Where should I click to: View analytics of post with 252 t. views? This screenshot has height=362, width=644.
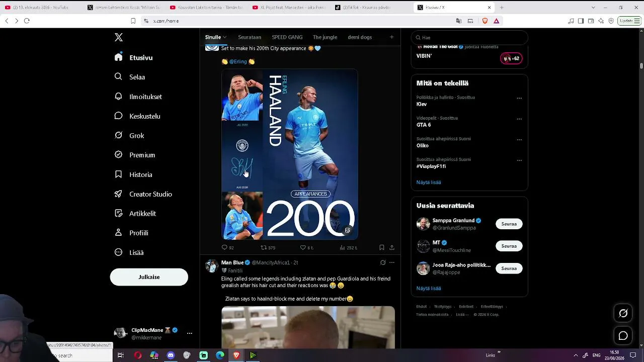(342, 247)
